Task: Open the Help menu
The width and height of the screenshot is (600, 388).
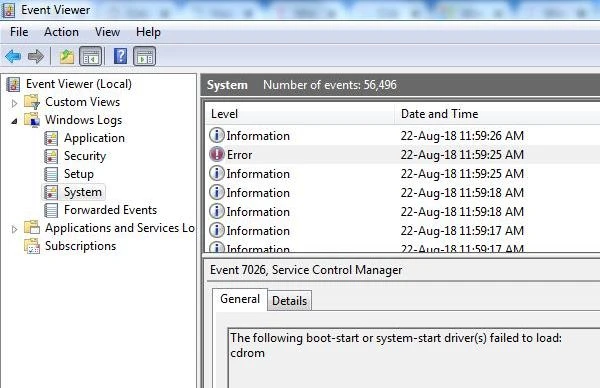Action: click(148, 32)
